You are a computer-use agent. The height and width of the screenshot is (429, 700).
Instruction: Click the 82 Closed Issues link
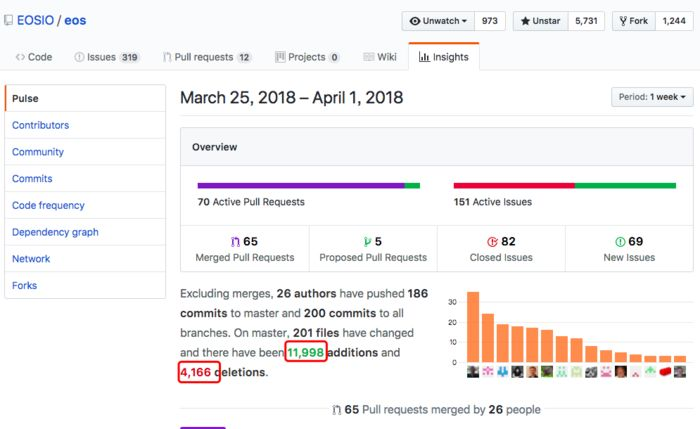pos(501,249)
